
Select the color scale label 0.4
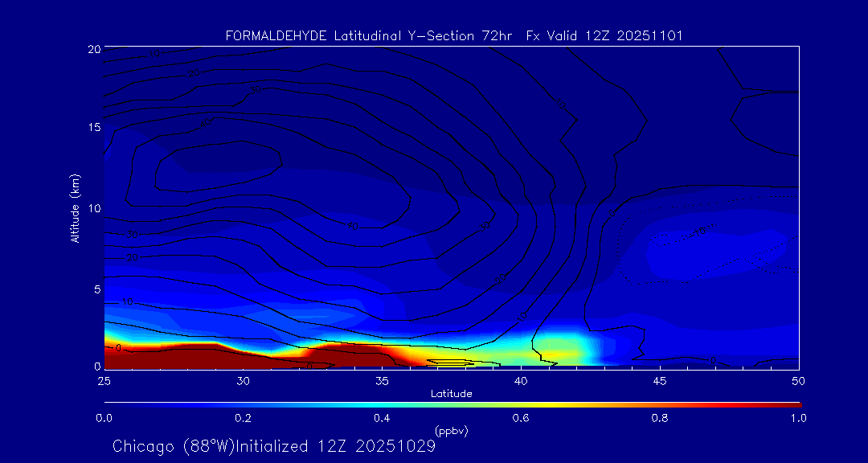coord(382,418)
